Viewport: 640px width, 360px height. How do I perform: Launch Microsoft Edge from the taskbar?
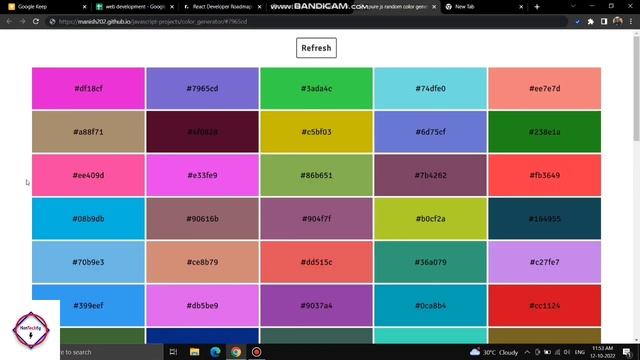coord(215,352)
